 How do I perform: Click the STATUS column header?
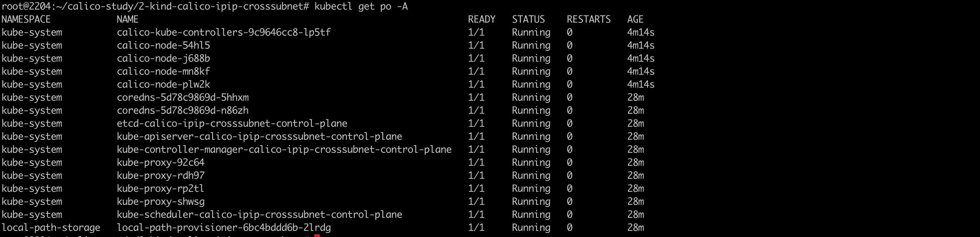pos(528,20)
